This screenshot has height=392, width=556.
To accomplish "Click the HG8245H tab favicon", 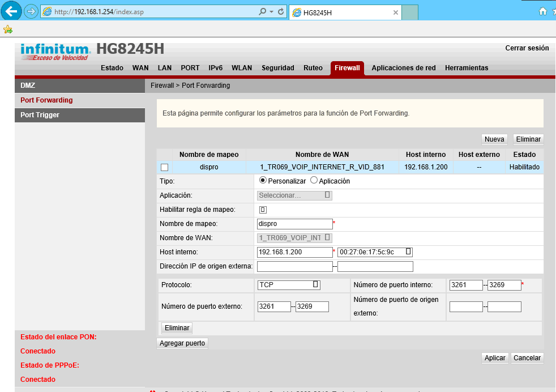I will pyautogui.click(x=297, y=11).
